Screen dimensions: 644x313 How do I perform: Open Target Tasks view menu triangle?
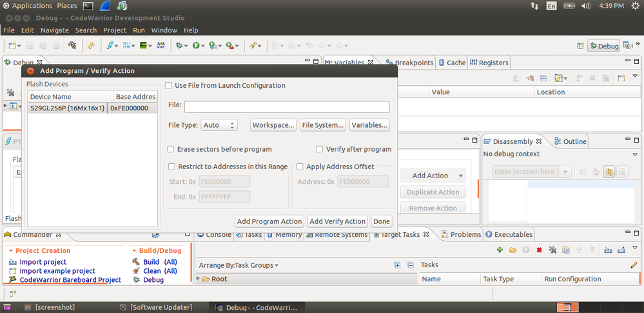[636, 248]
